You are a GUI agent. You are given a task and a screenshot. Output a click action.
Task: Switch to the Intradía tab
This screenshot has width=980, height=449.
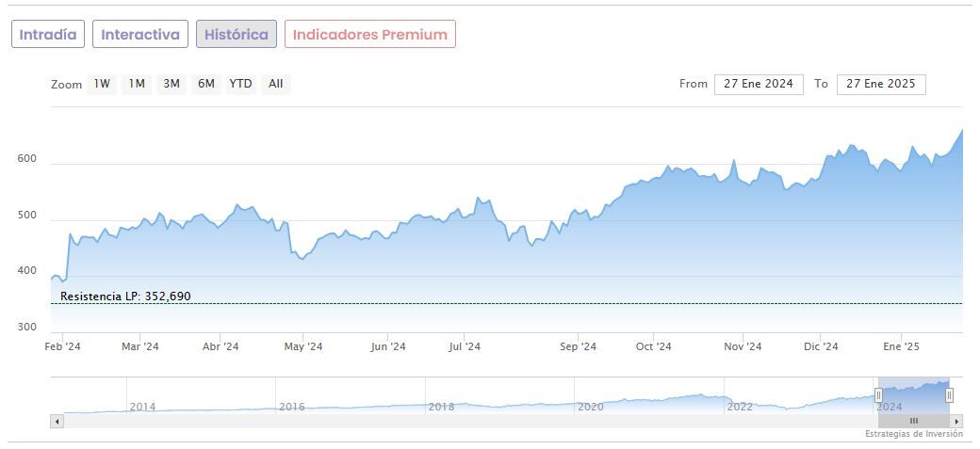click(48, 35)
